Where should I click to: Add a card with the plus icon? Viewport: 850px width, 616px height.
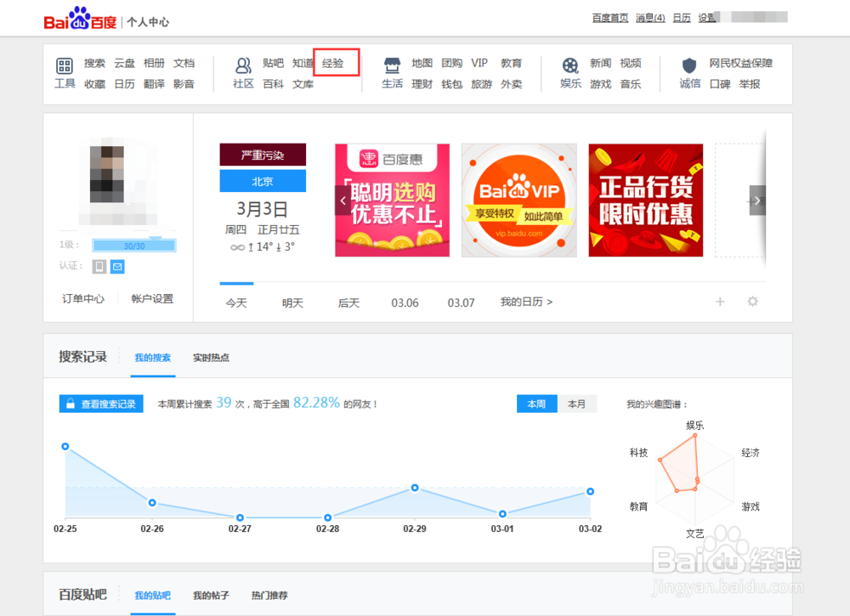pos(720,302)
